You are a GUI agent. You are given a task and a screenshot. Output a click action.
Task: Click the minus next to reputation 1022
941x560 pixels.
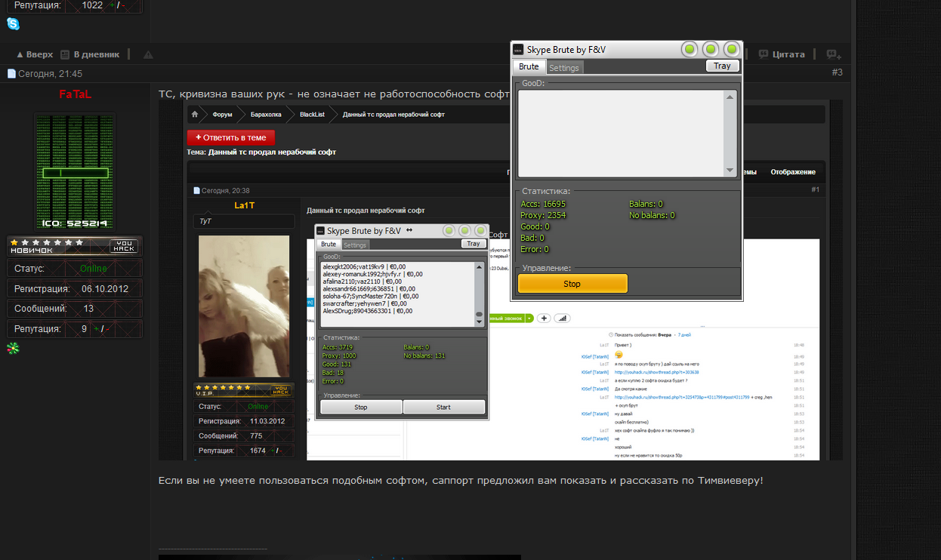[125, 5]
